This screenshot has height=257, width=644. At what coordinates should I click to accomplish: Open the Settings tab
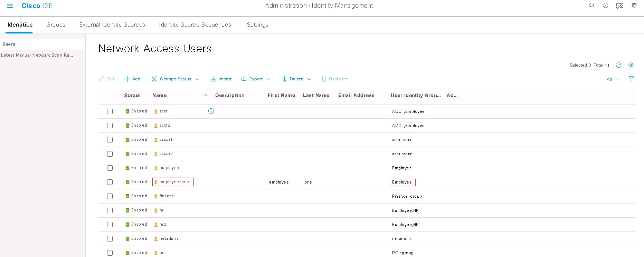pyautogui.click(x=258, y=24)
